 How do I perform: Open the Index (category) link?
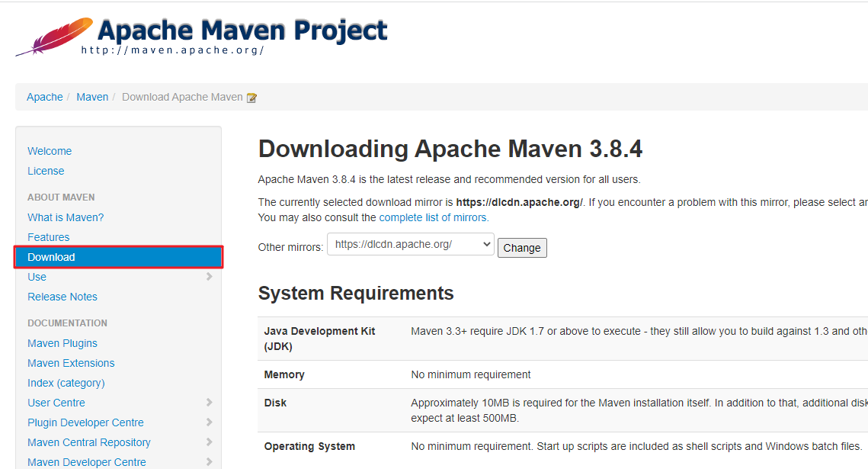[x=66, y=383]
